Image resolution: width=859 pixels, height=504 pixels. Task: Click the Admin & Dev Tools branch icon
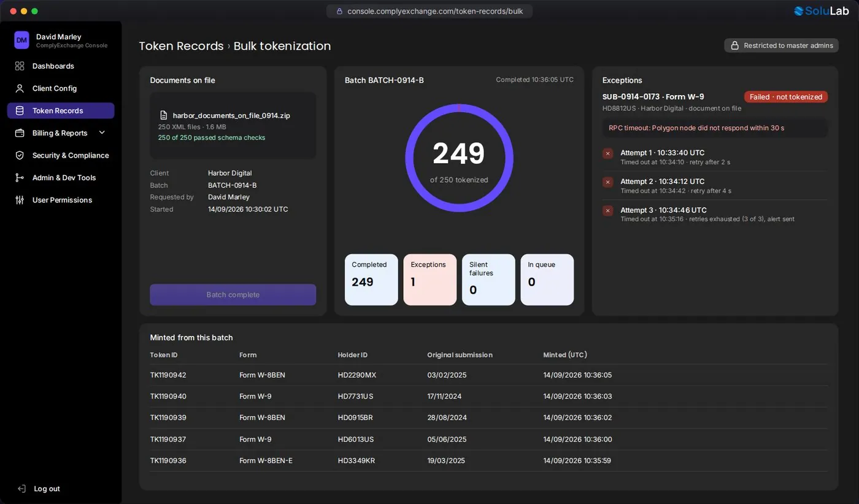tap(20, 178)
